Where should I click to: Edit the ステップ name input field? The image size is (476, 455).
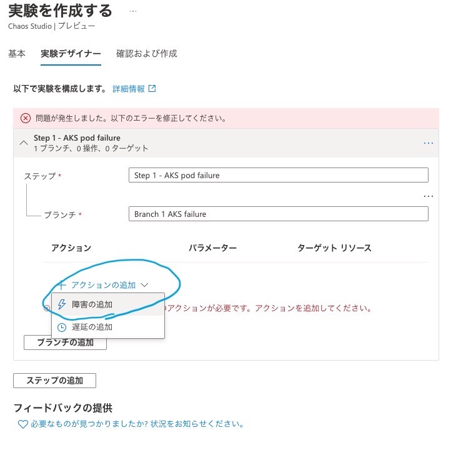click(279, 175)
